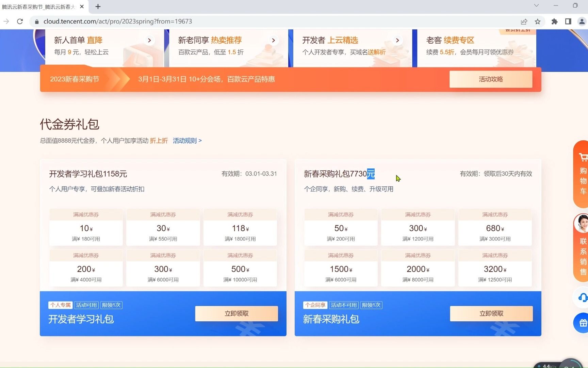Click the 2023新春采购节 banner label
This screenshot has height=368, width=588.
75,79
